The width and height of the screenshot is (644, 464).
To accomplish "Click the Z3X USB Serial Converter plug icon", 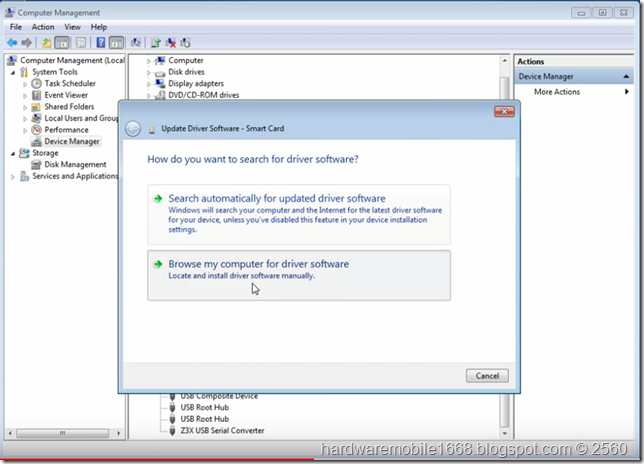I will [x=172, y=430].
